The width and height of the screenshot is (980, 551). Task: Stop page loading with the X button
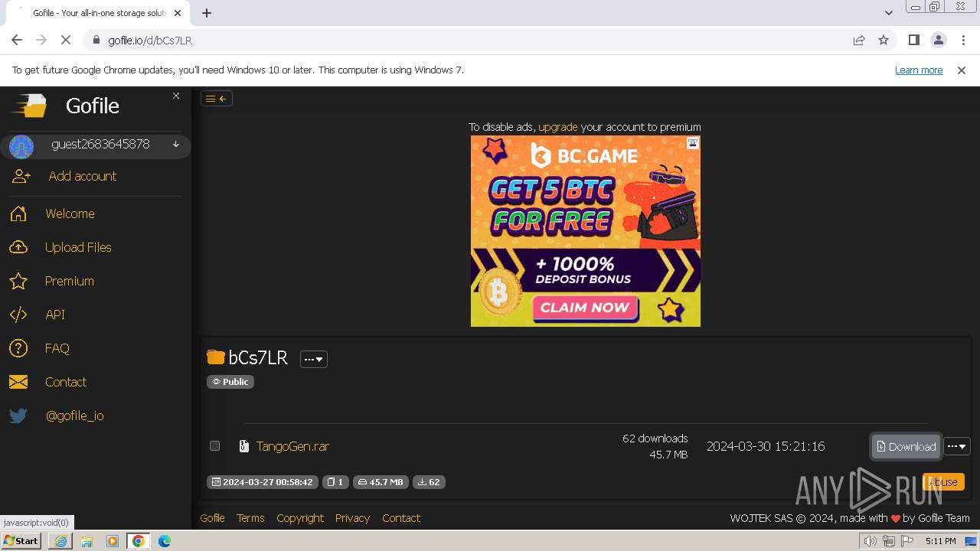click(66, 40)
